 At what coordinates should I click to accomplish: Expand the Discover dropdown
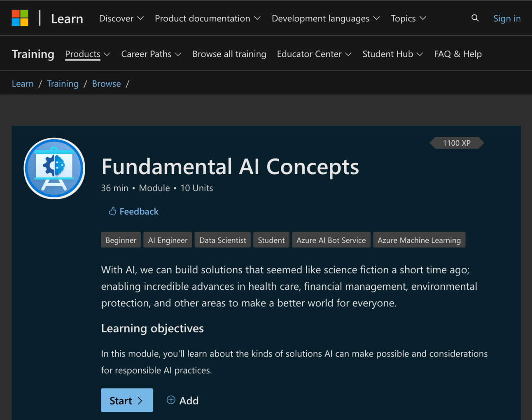[121, 19]
